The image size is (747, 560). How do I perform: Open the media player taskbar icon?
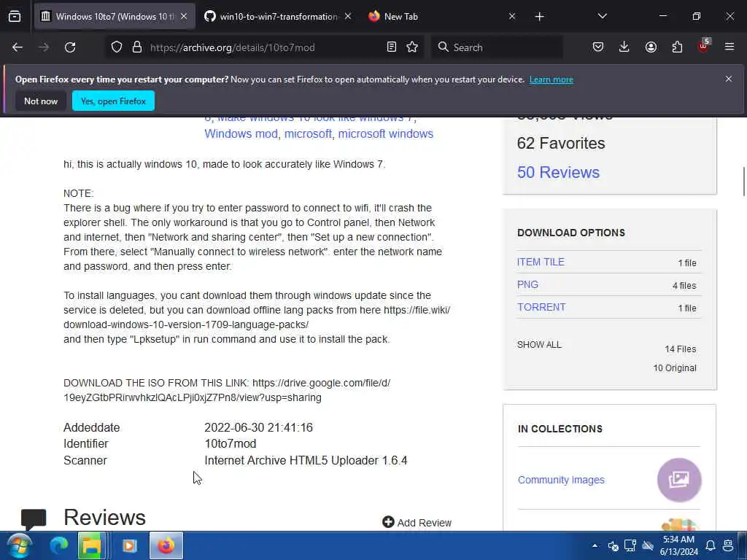(129, 545)
